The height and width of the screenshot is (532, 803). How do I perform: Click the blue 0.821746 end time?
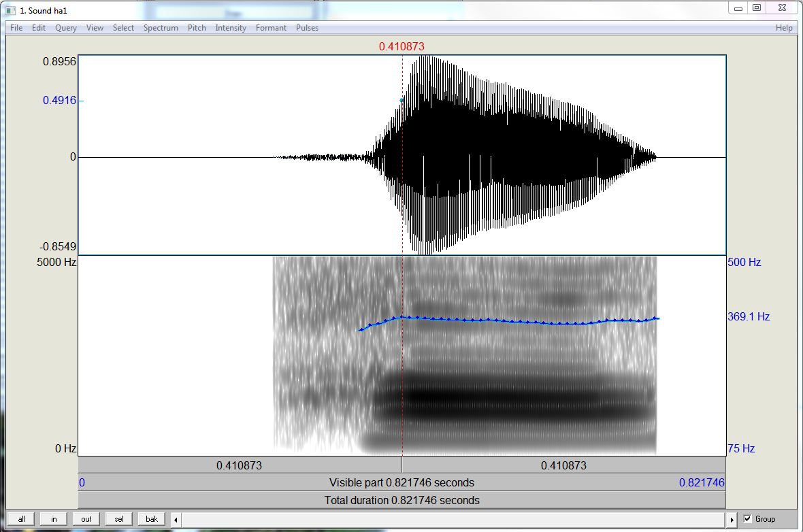pos(702,482)
